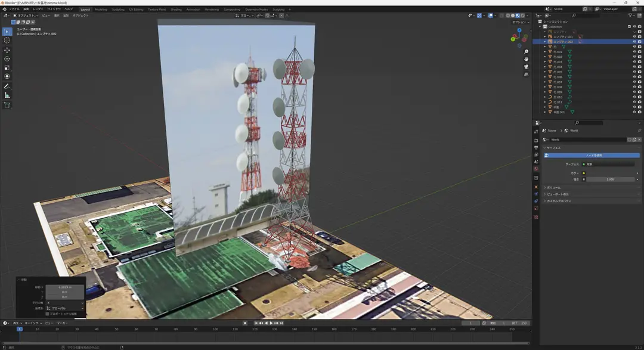This screenshot has height=350, width=644.
Task: Select the Add Cube tool
Action: tap(7, 105)
